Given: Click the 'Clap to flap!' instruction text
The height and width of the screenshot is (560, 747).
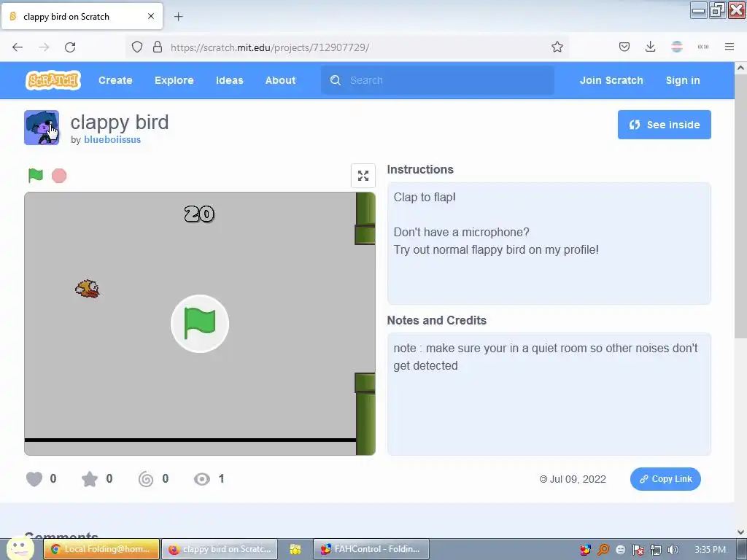Looking at the screenshot, I should [x=425, y=197].
